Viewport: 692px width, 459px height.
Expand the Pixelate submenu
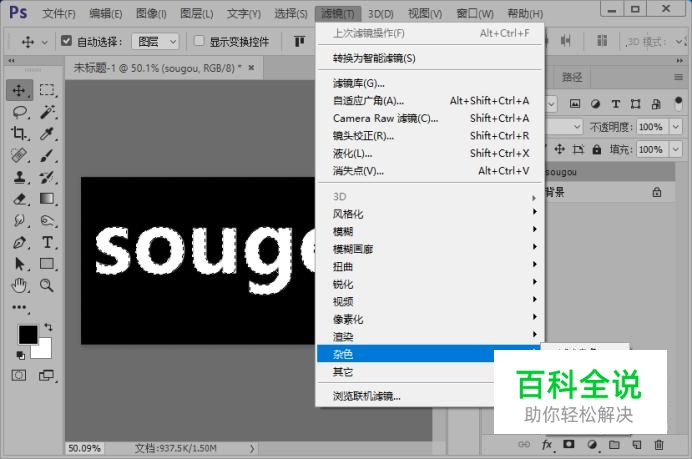[x=429, y=319]
